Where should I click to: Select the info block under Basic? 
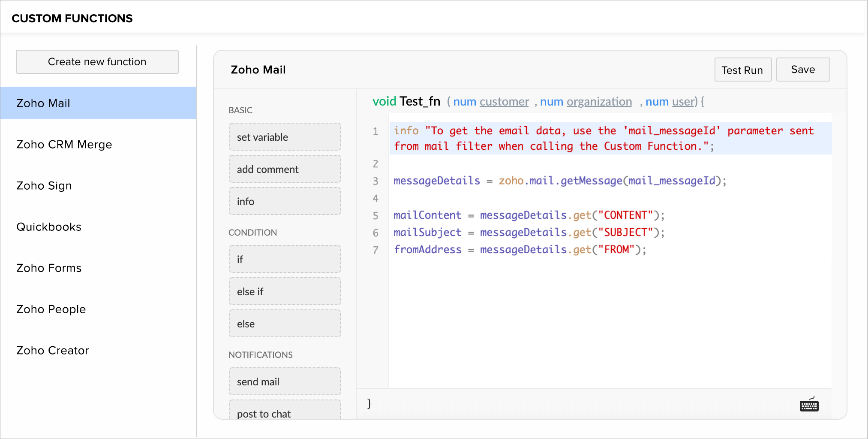285,201
